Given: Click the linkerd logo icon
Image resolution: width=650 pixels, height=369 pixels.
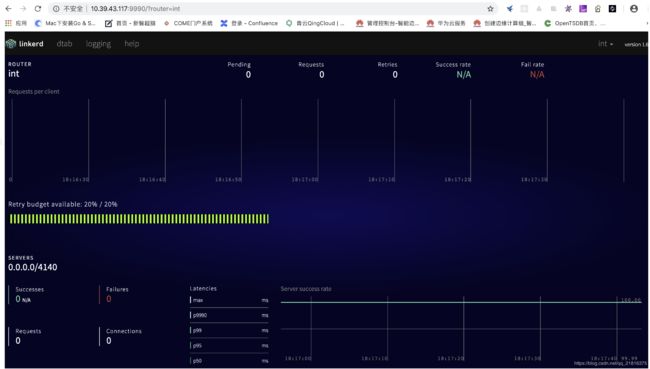Looking at the screenshot, I should pos(11,44).
